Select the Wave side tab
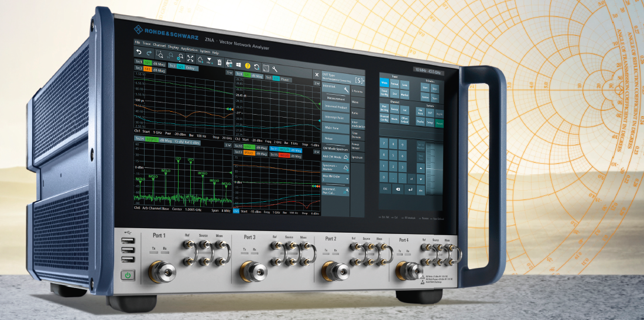This screenshot has height=320, width=644. [x=357, y=102]
